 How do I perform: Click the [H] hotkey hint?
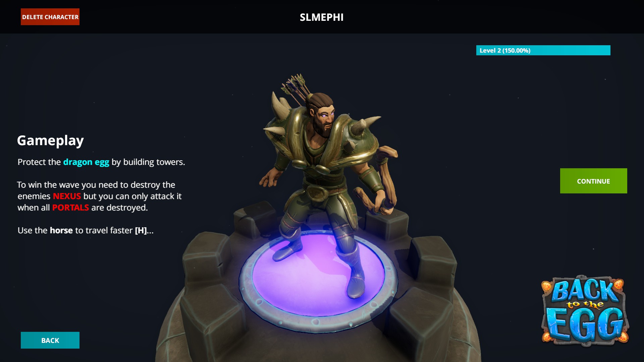(141, 230)
